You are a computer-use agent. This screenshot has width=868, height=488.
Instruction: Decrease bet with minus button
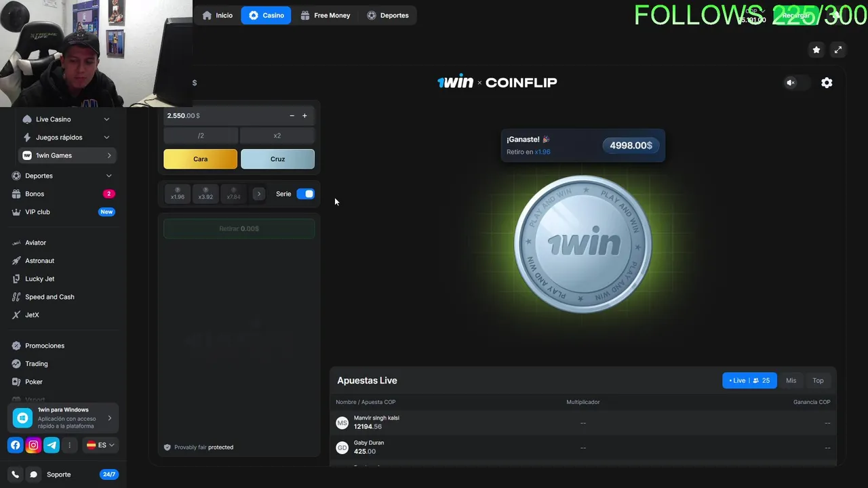292,116
